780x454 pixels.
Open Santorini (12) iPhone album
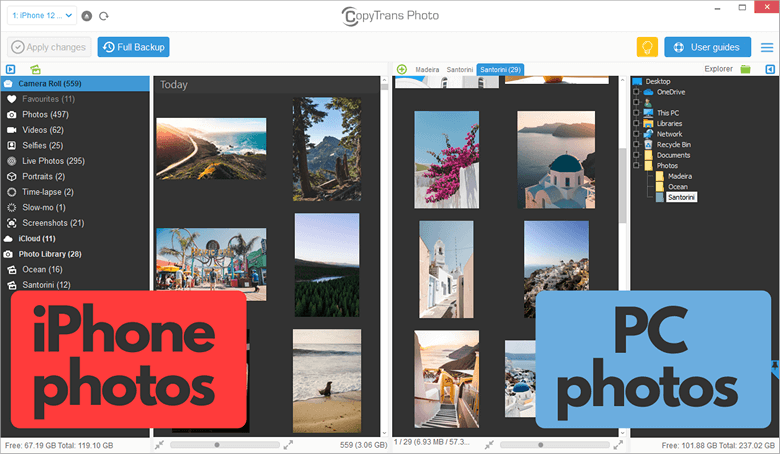click(75, 284)
